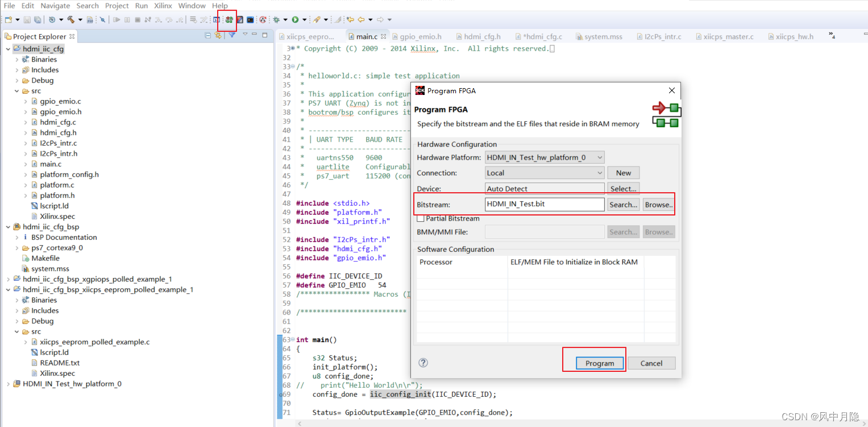
Task: Expand the ps7_cortexa9_0 node
Action: pos(17,248)
